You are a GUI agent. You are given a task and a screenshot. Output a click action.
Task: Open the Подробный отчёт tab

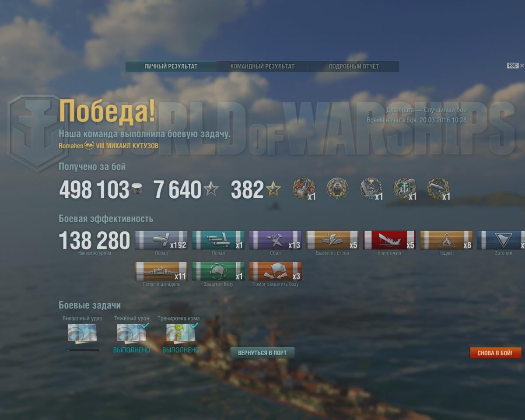coord(354,66)
